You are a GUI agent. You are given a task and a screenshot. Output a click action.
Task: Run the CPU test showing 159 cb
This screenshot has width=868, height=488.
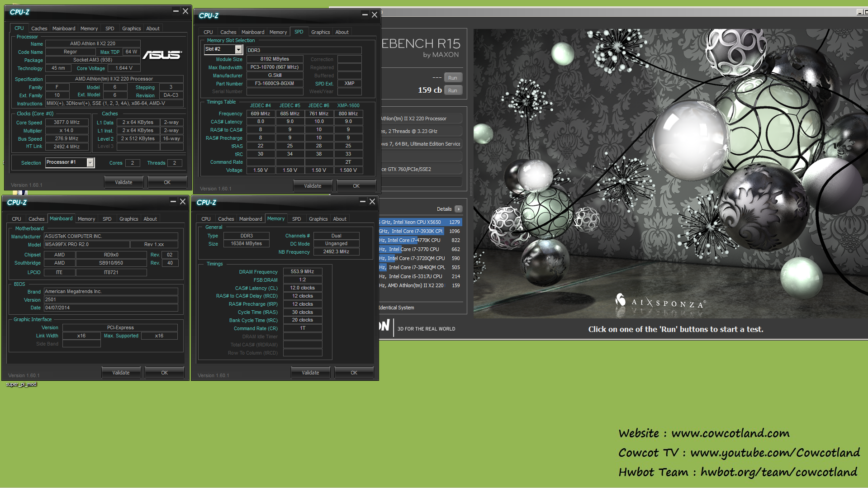(453, 90)
